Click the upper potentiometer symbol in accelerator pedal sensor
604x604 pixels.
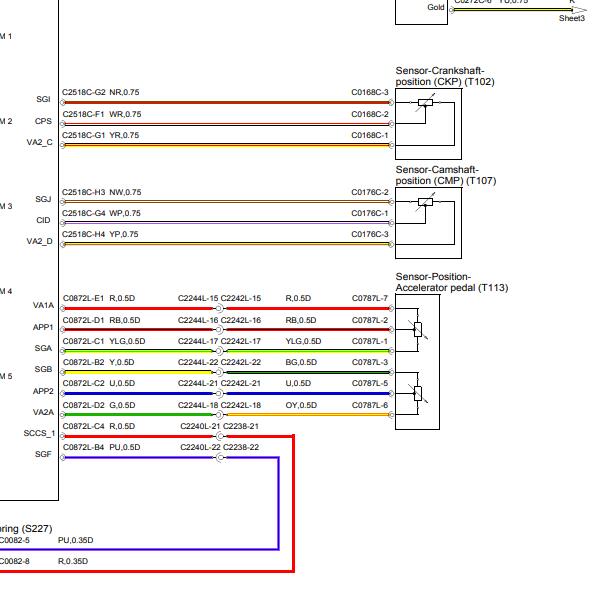[x=418, y=330]
